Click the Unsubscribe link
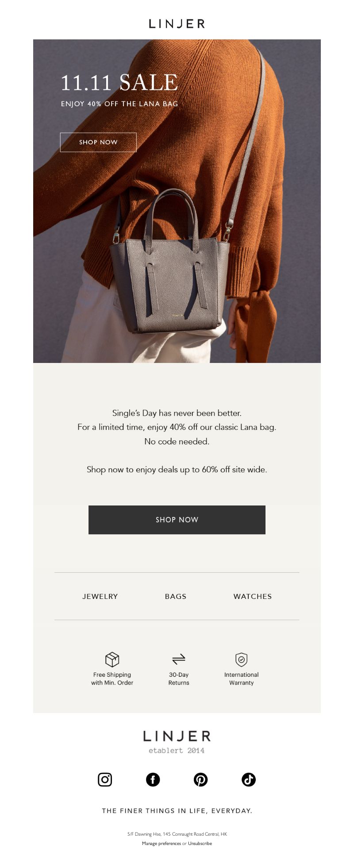 (x=200, y=843)
